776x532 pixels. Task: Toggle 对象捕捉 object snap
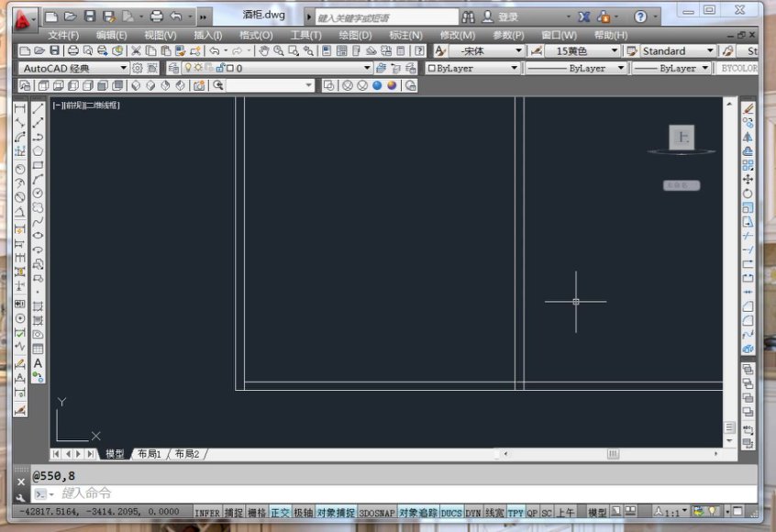[x=336, y=513]
